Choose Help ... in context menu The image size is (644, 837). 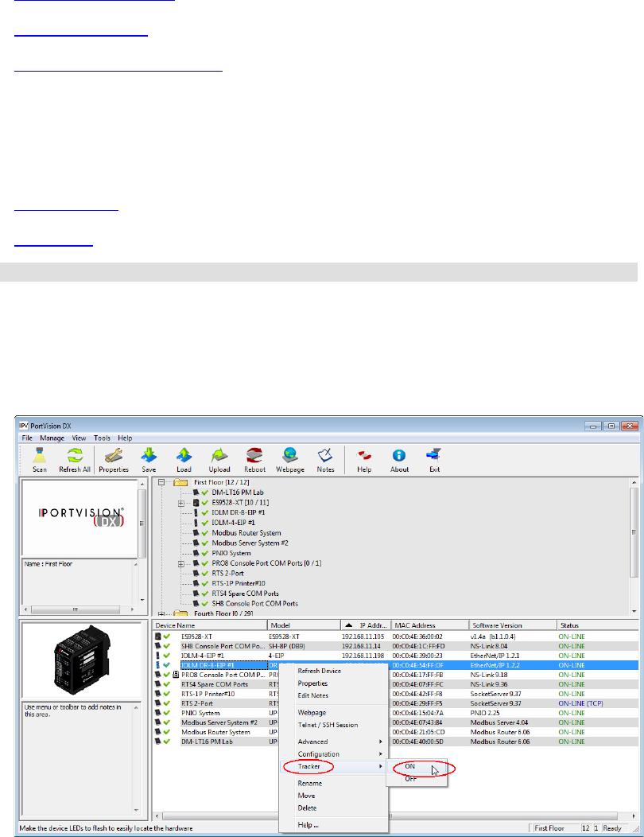point(334,825)
